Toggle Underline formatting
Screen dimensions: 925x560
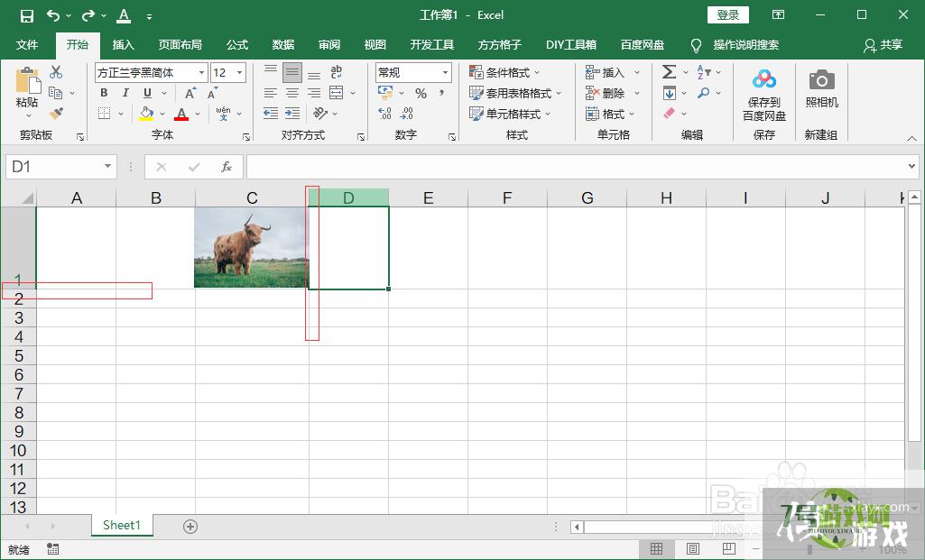point(147,93)
